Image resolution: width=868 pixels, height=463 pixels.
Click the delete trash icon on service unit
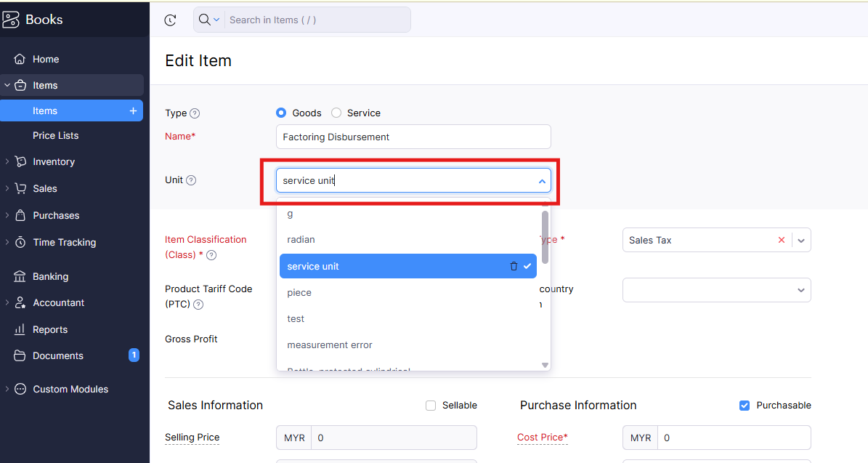coord(514,267)
